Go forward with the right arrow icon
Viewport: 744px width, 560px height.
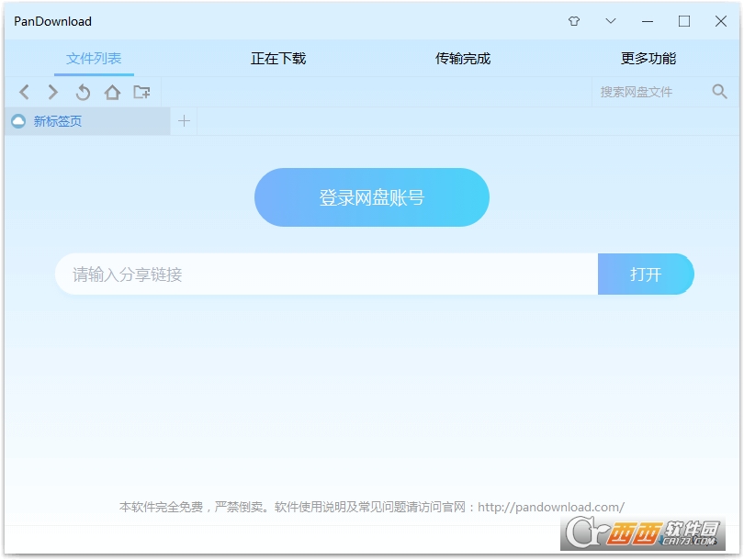(x=53, y=92)
